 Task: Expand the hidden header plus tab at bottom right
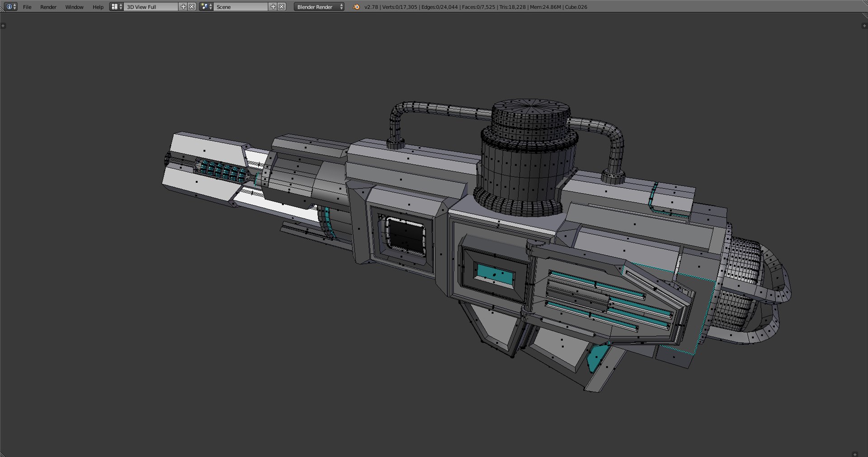854,454
